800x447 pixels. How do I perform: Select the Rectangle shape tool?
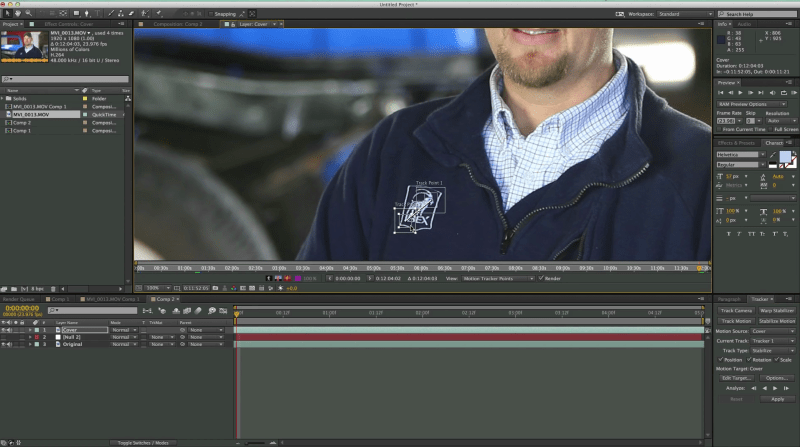click(77, 13)
